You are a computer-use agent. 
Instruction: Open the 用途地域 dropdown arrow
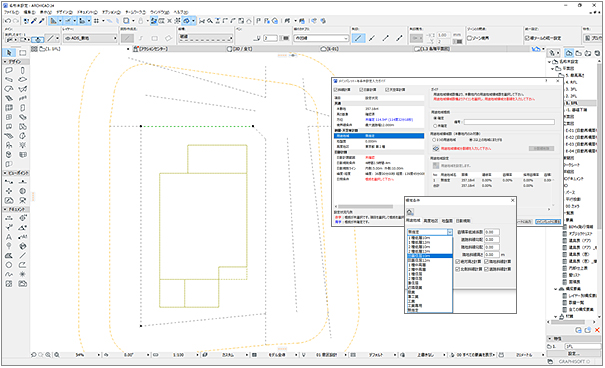click(x=450, y=232)
